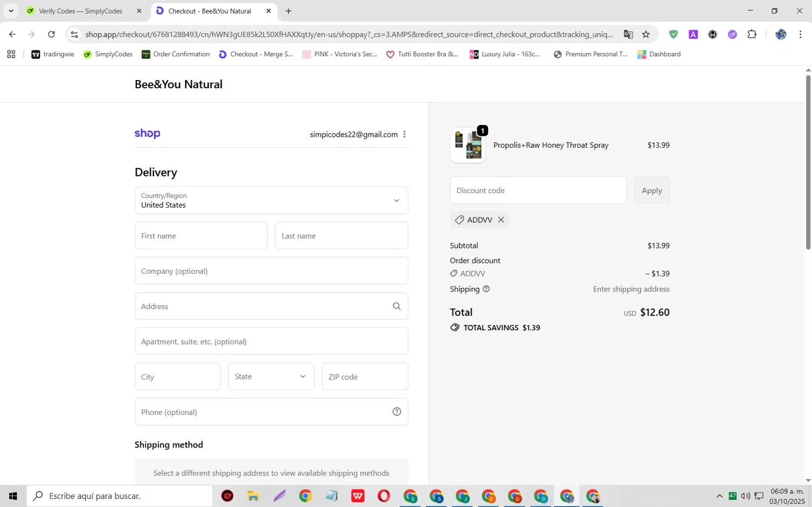Remove the ADDVV discount code tag

pos(501,220)
